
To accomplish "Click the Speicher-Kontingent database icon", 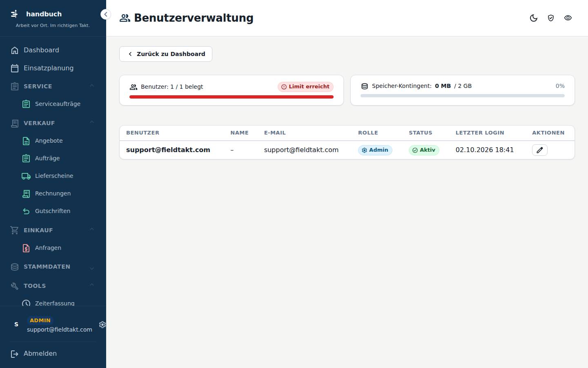I will [x=365, y=86].
